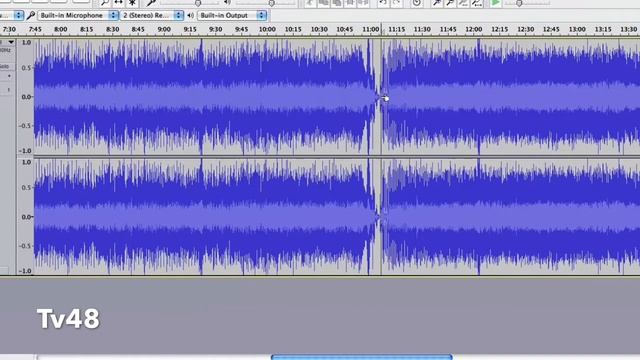This screenshot has width=640, height=360.
Task: Select the Zoom magnifier tool
Action: [x=105, y=3]
